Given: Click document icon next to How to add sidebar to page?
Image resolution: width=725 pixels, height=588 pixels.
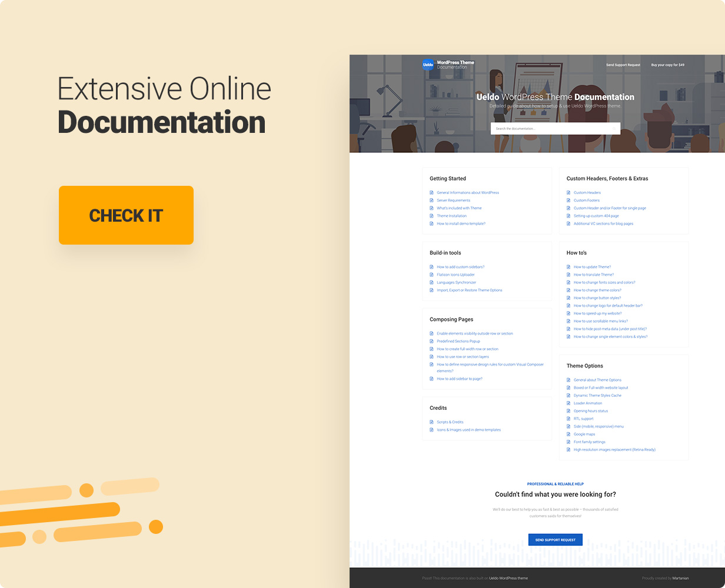Looking at the screenshot, I should click(x=431, y=379).
